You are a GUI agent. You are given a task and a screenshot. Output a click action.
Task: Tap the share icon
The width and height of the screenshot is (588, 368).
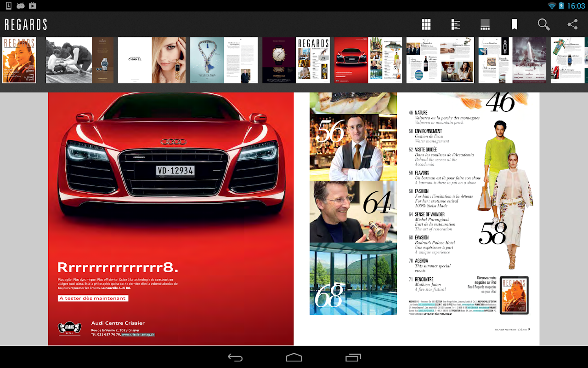point(572,24)
